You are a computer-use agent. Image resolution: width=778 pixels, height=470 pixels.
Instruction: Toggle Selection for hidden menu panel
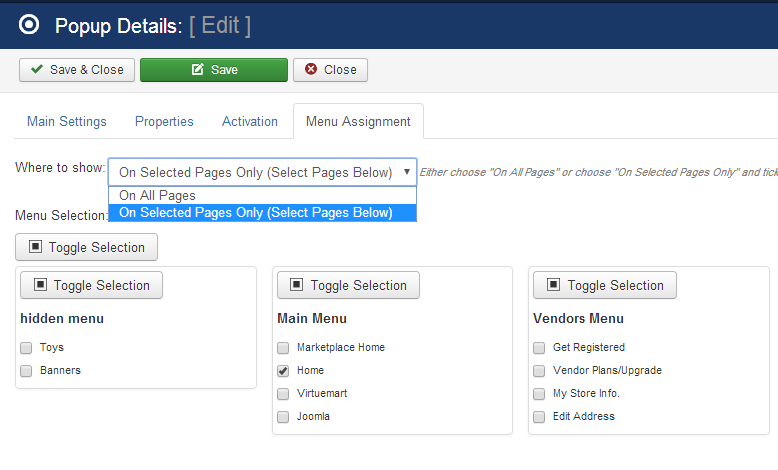click(x=92, y=285)
